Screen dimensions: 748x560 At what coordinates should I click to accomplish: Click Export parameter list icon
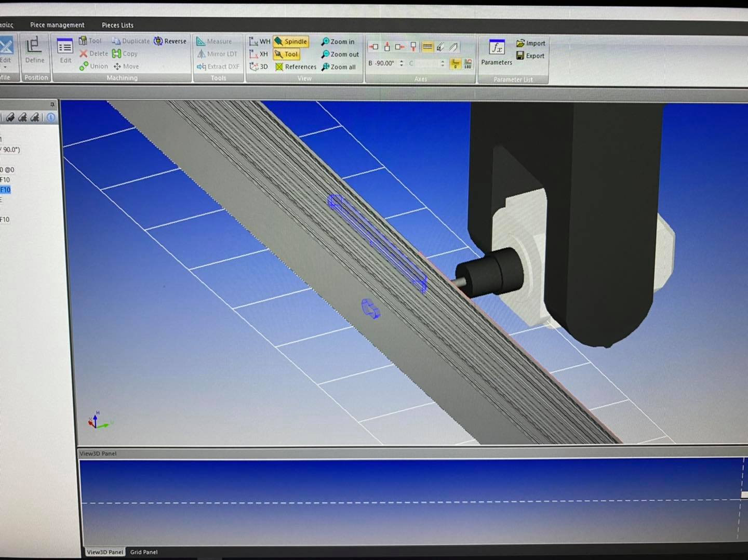coord(520,56)
